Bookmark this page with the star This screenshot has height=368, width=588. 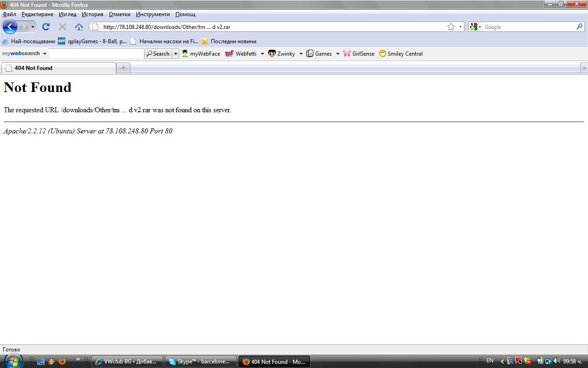(x=451, y=27)
